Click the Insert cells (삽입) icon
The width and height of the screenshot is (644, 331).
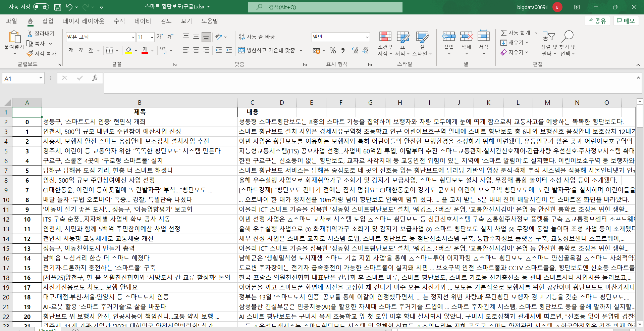(449, 36)
